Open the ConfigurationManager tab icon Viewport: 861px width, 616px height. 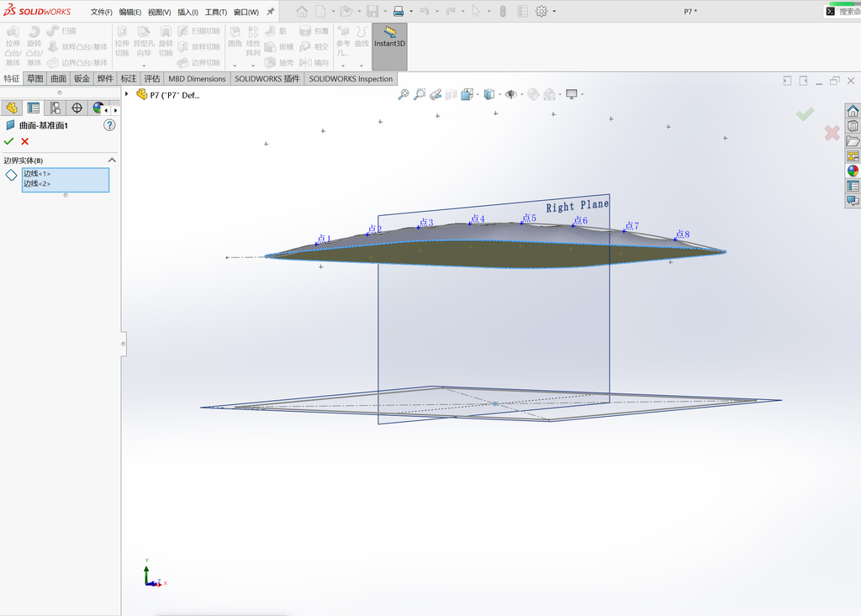[55, 108]
